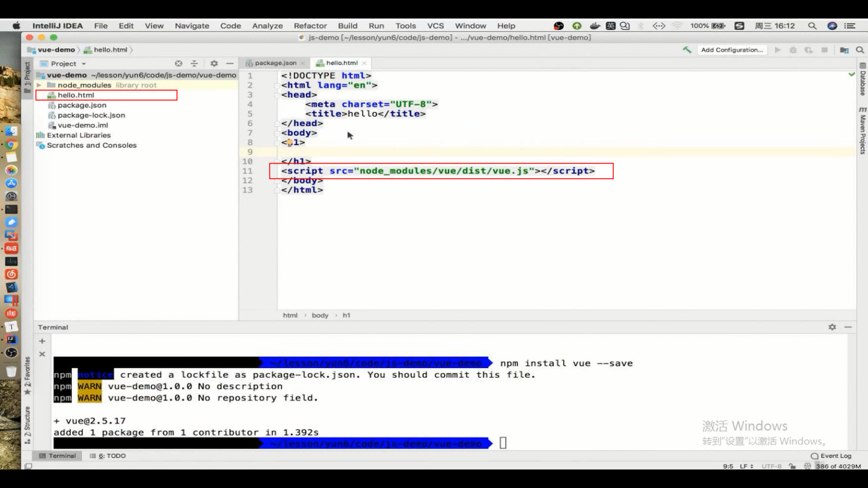The image size is (868, 488).
Task: Expand the node_modules folder
Action: (39, 85)
